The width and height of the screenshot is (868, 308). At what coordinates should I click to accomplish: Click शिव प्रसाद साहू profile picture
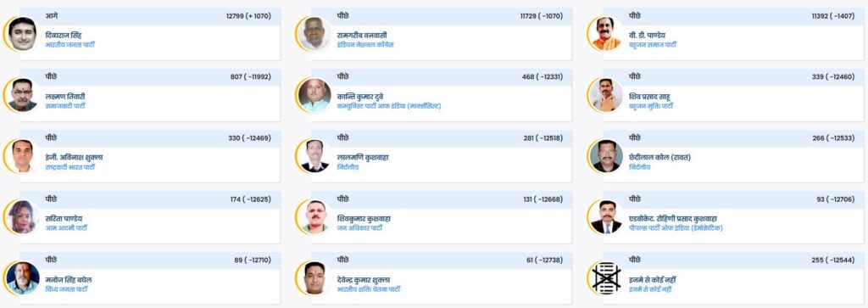coord(607,95)
